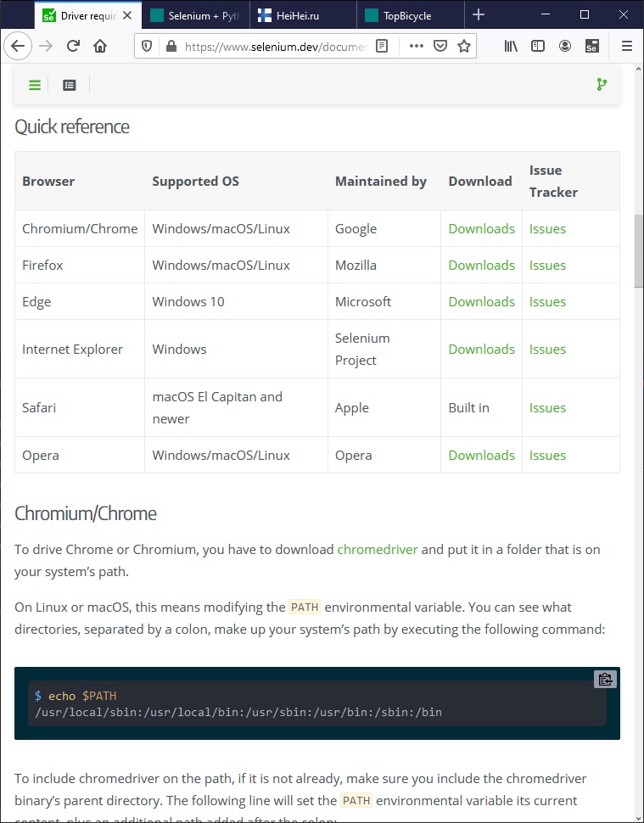Open the Selenium IDE extension icon
The width and height of the screenshot is (644, 823).
[x=592, y=46]
